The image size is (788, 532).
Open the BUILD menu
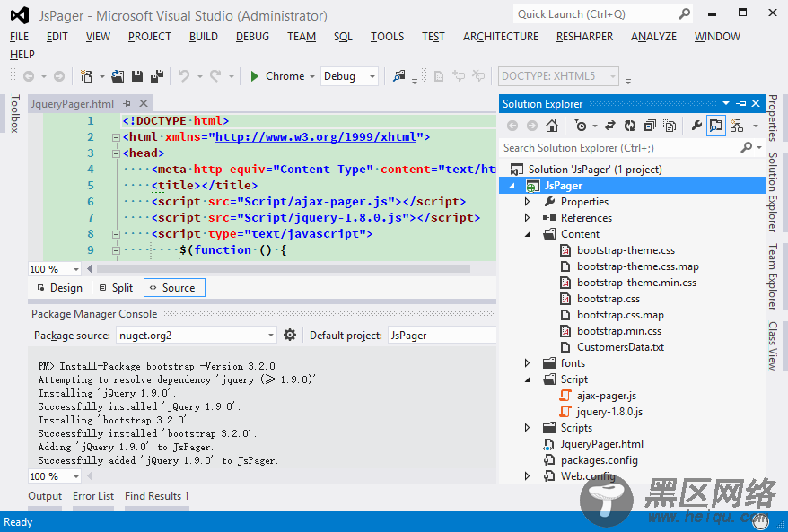pos(204,37)
